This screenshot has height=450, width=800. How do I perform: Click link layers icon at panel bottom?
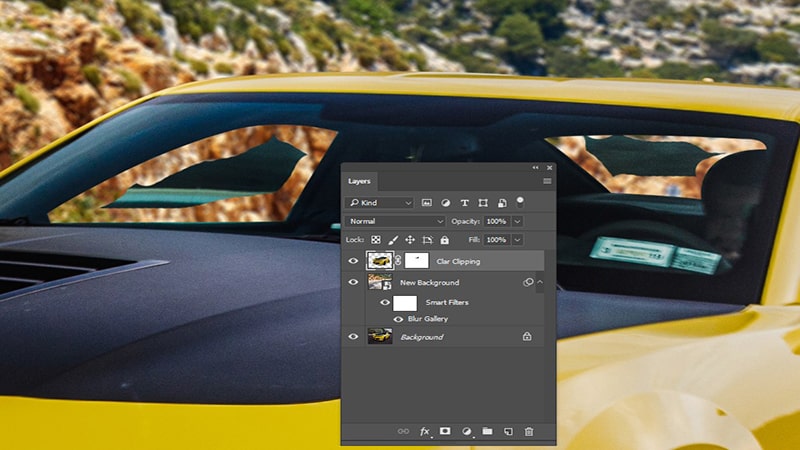pos(403,431)
